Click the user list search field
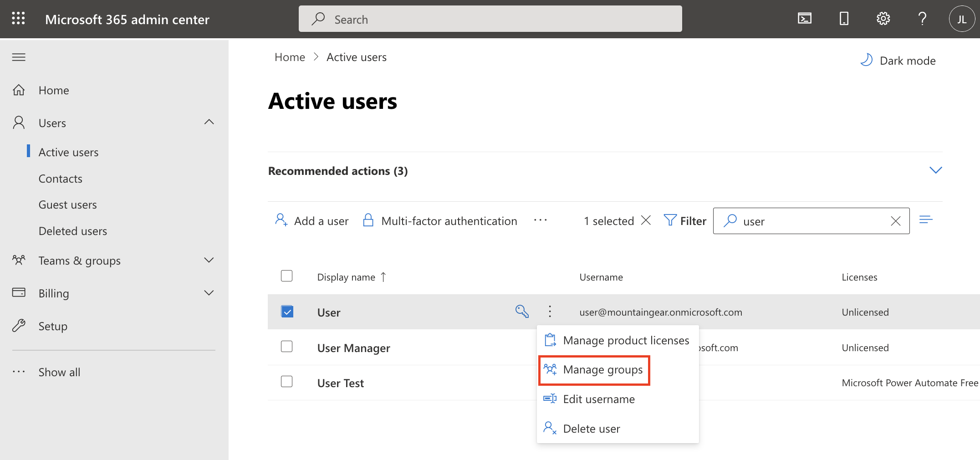This screenshot has height=460, width=980. click(811, 221)
